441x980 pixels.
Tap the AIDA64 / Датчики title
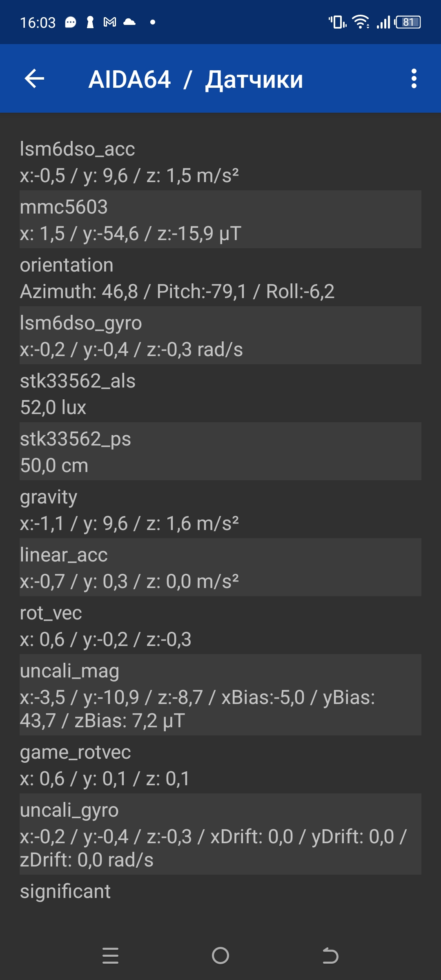coord(196,79)
